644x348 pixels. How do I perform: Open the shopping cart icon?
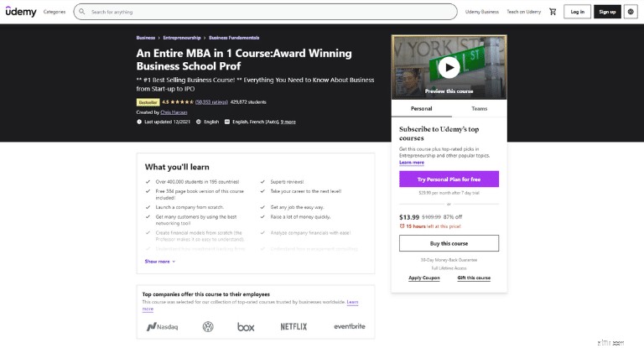(553, 12)
